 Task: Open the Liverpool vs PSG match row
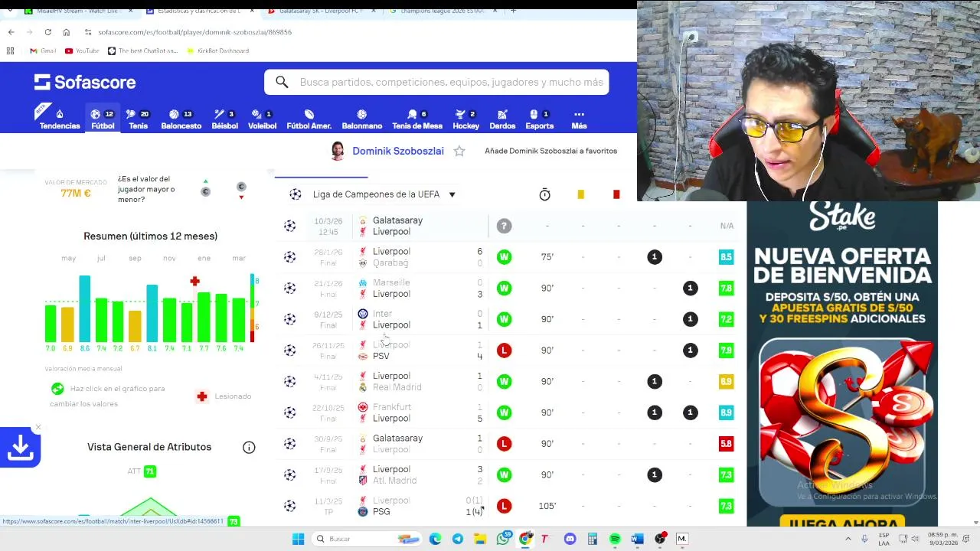pos(508,506)
